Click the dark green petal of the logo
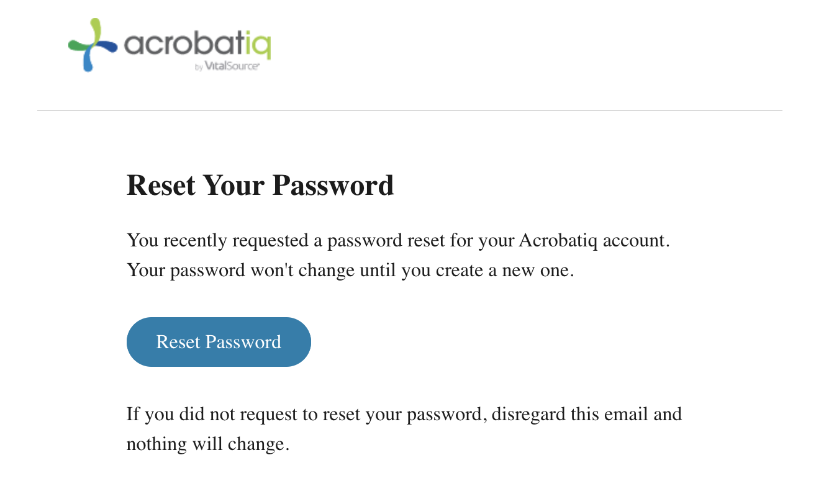Viewport: 816px width, 504px height. coord(77,45)
